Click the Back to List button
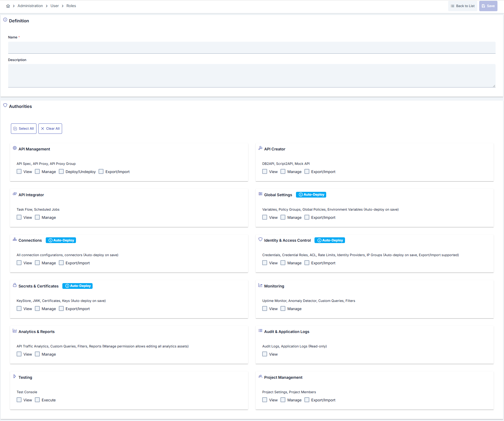 pyautogui.click(x=463, y=6)
